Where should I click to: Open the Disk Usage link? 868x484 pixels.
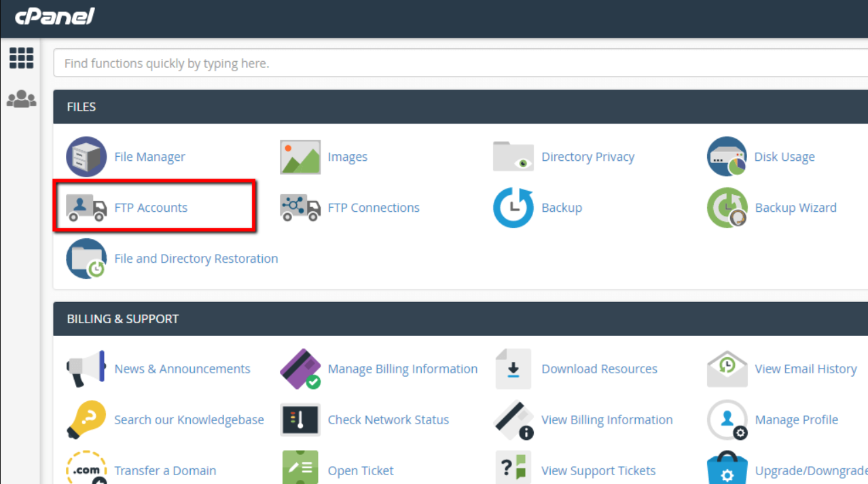tap(784, 157)
